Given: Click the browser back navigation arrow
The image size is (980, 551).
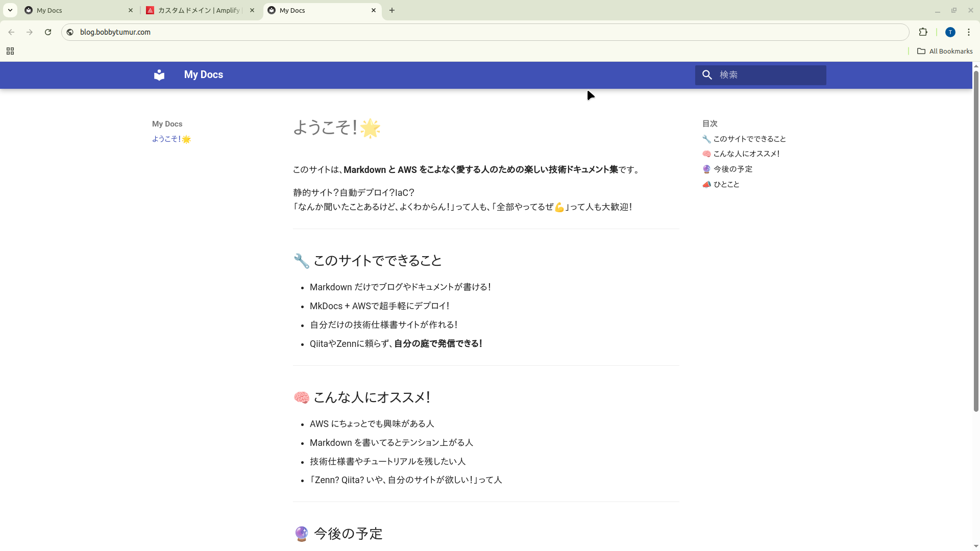Looking at the screenshot, I should coord(11,32).
